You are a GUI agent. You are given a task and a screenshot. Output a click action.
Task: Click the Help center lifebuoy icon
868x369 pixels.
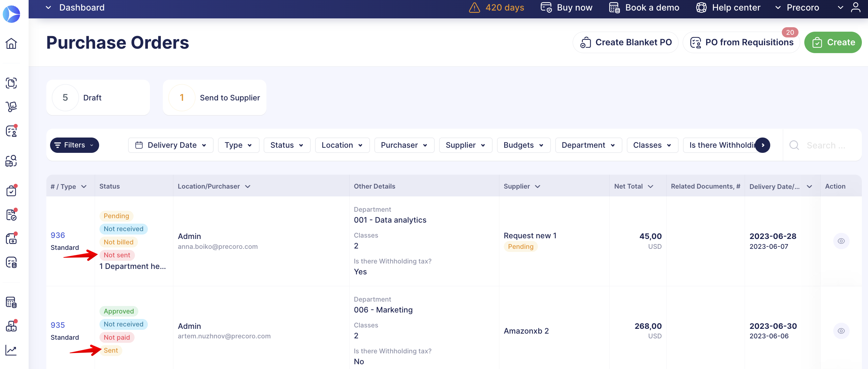pos(701,7)
